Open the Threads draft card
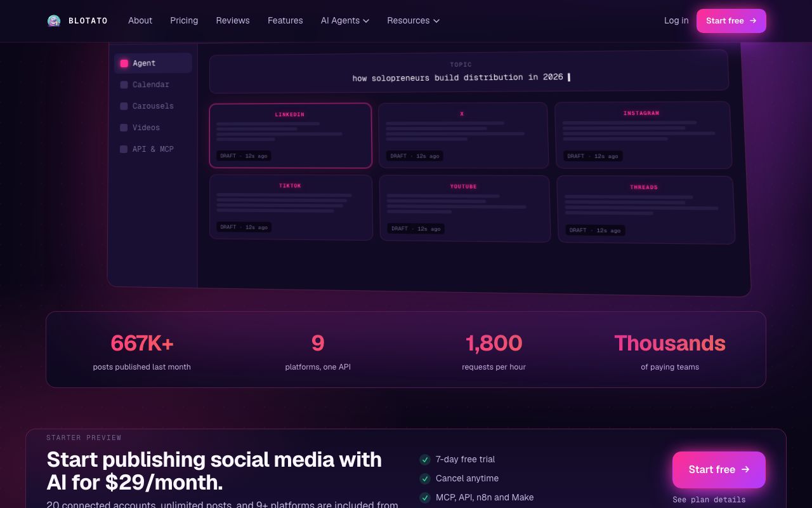The height and width of the screenshot is (508, 812). click(646, 210)
